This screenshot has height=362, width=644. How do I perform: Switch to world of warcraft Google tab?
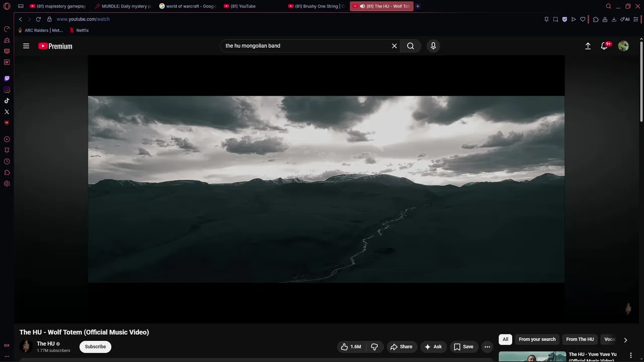tap(188, 6)
